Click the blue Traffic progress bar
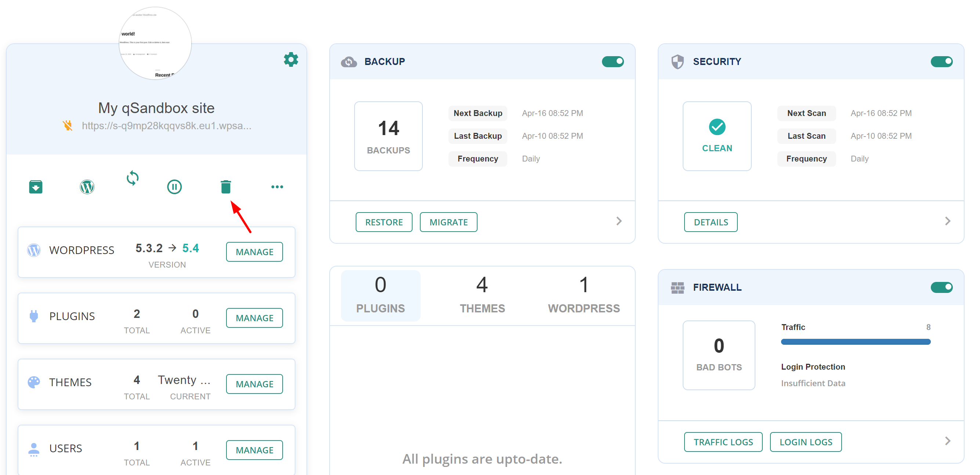Viewport: 980px width, 475px height. (855, 342)
